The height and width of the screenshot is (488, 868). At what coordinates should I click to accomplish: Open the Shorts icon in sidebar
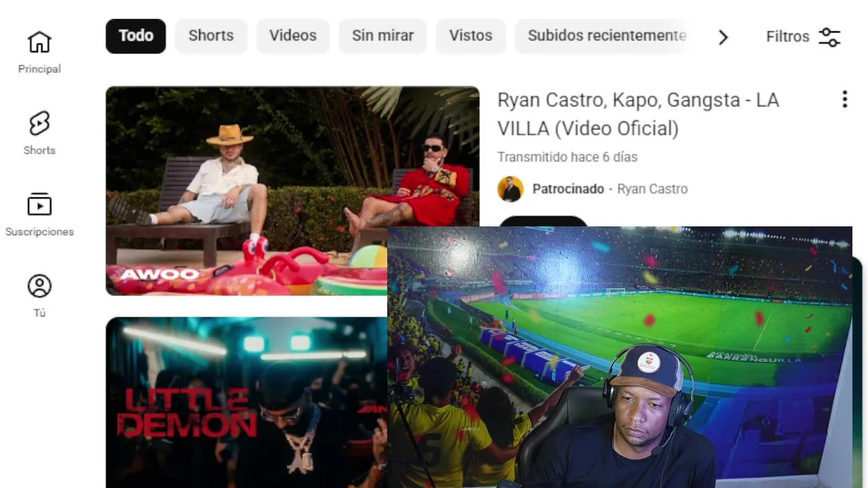click(x=39, y=123)
